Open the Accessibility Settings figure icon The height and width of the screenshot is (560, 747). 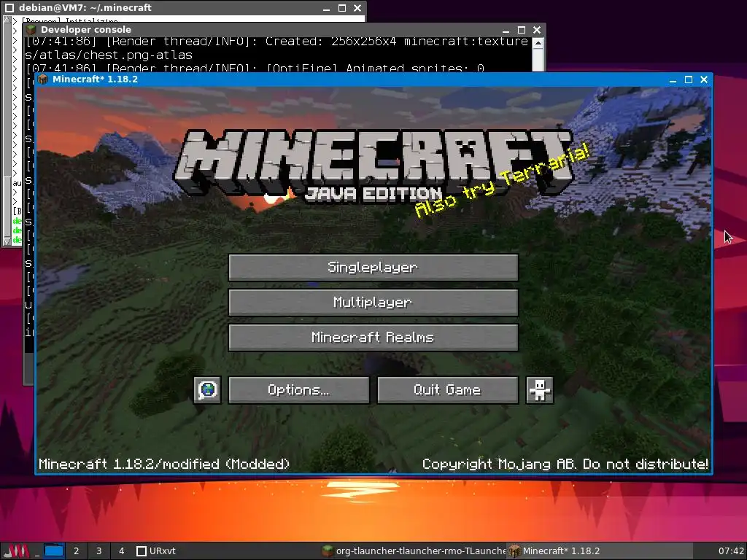click(x=540, y=390)
